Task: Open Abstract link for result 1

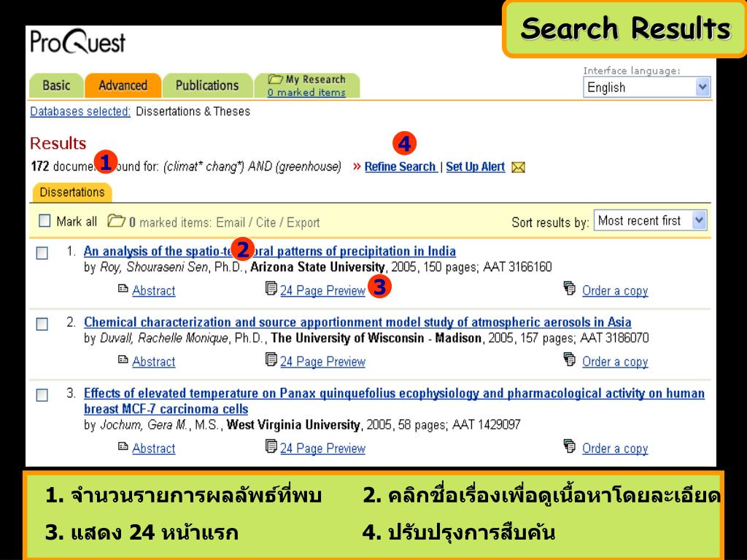Action: coord(153,290)
